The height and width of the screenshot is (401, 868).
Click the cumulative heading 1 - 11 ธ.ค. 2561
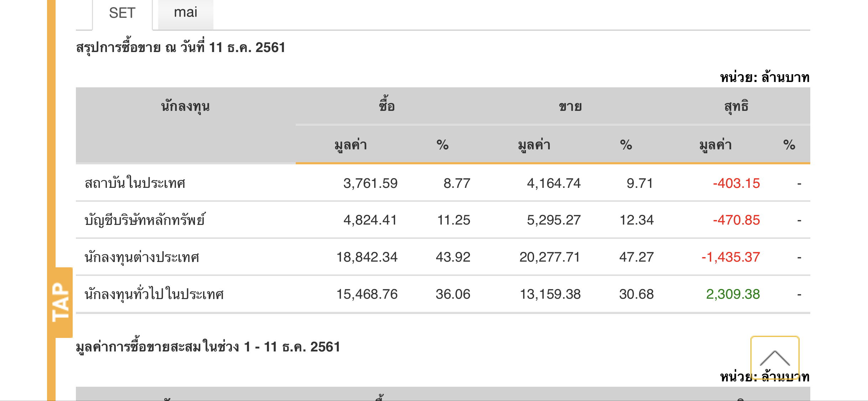pos(208,347)
